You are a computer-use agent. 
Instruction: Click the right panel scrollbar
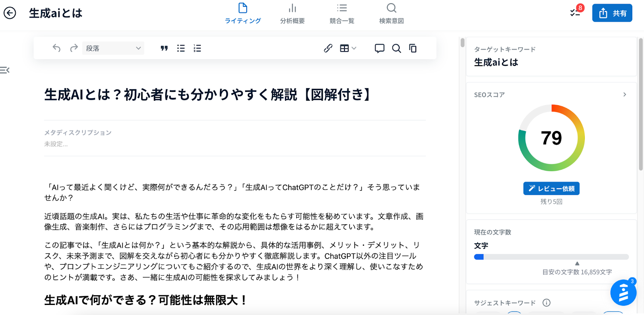[x=641, y=105]
